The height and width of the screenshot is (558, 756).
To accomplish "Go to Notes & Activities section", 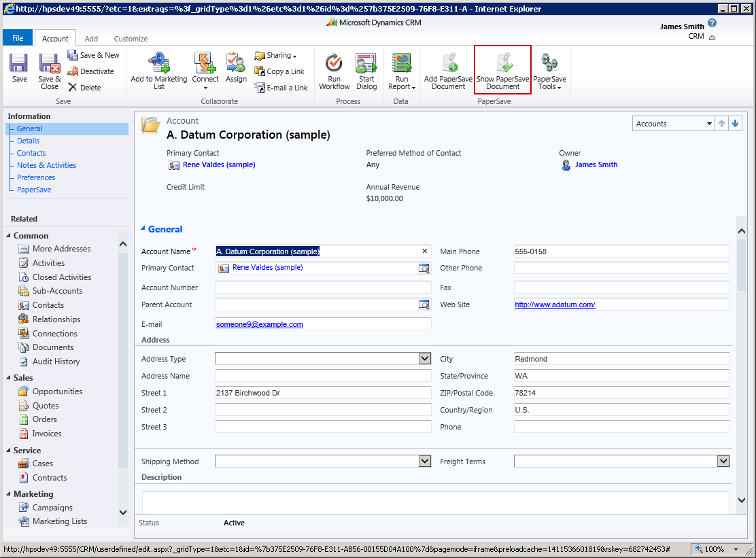I will [46, 165].
